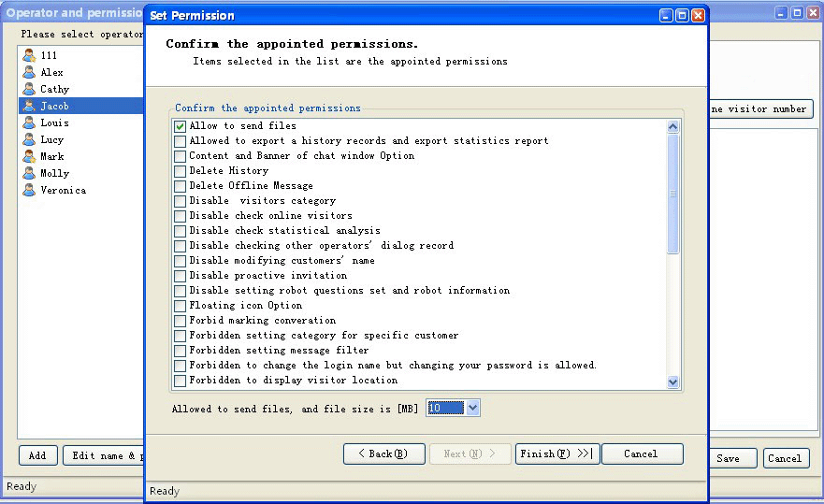824x504 pixels.
Task: Go back with the Back(B) button
Action: click(384, 454)
